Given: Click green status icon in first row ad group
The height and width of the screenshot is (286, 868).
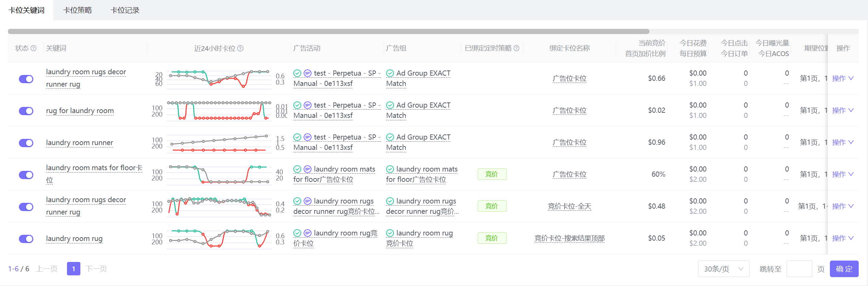Looking at the screenshot, I should (x=390, y=73).
